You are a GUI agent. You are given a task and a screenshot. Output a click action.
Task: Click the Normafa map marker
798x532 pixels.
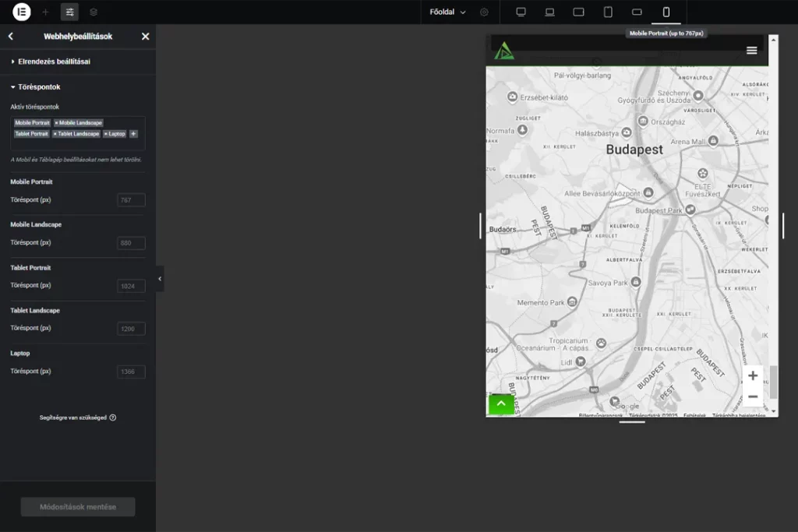point(522,130)
